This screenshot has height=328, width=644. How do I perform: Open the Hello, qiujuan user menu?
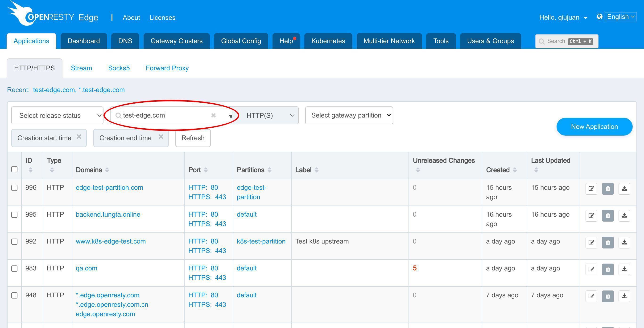click(563, 17)
